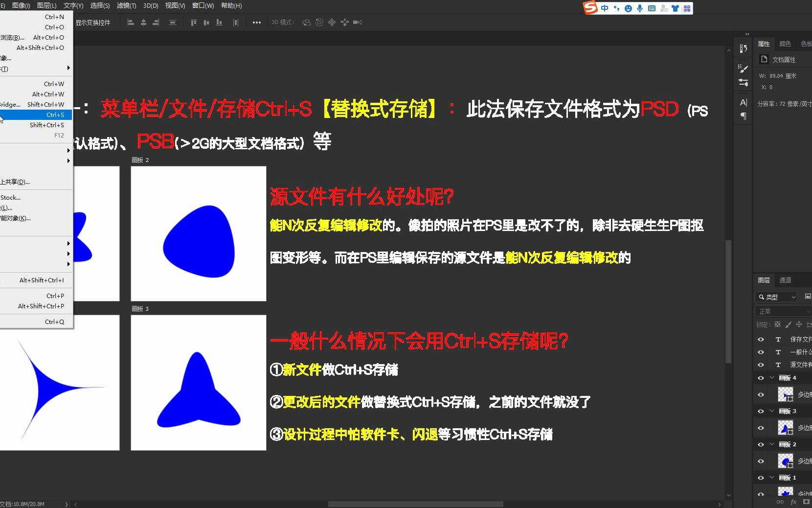
Task: Open the 窗口(W) menu
Action: 203,5
